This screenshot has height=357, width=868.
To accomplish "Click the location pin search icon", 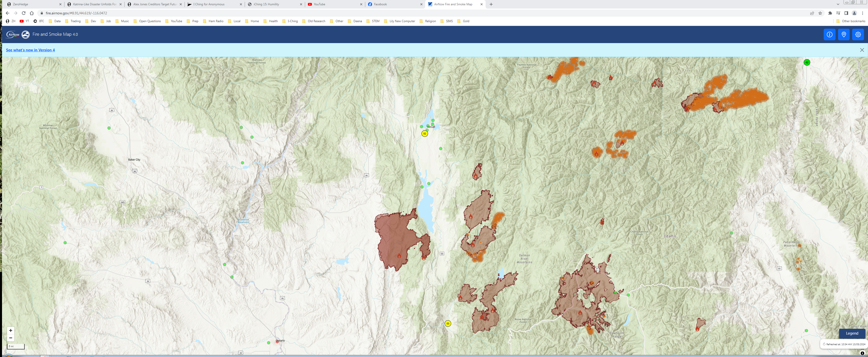I will [x=843, y=34].
